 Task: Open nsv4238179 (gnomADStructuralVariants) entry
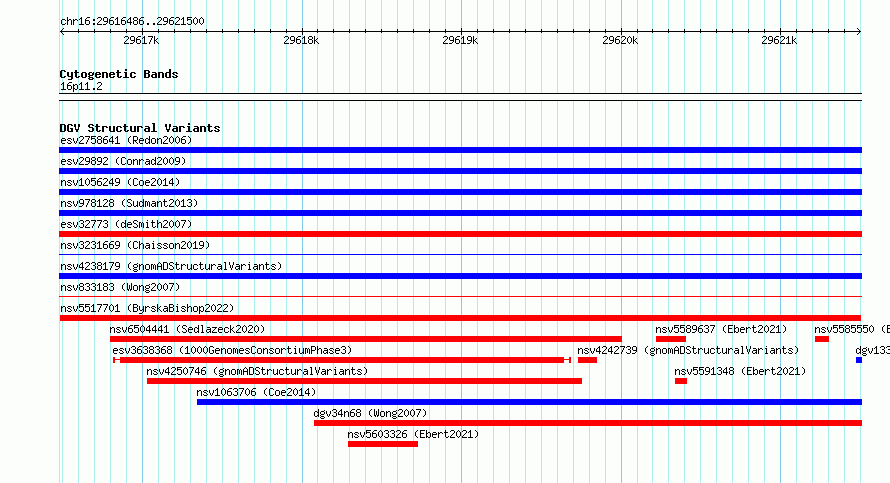(171, 266)
